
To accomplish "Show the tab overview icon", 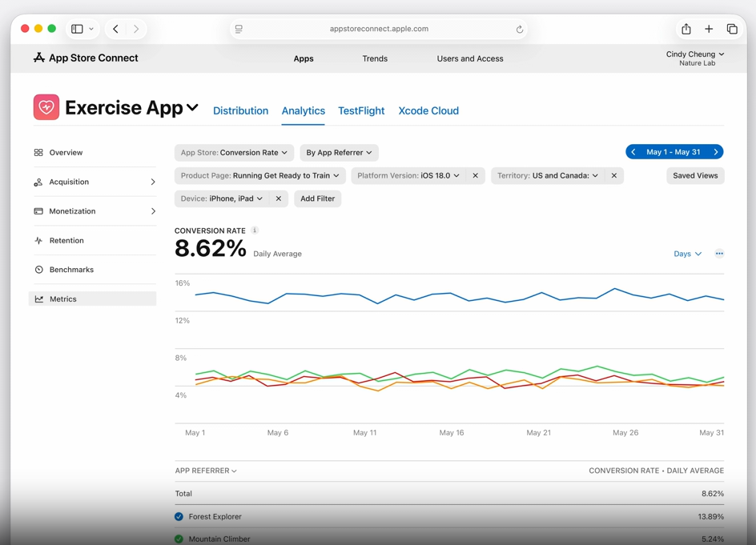I will tap(732, 29).
